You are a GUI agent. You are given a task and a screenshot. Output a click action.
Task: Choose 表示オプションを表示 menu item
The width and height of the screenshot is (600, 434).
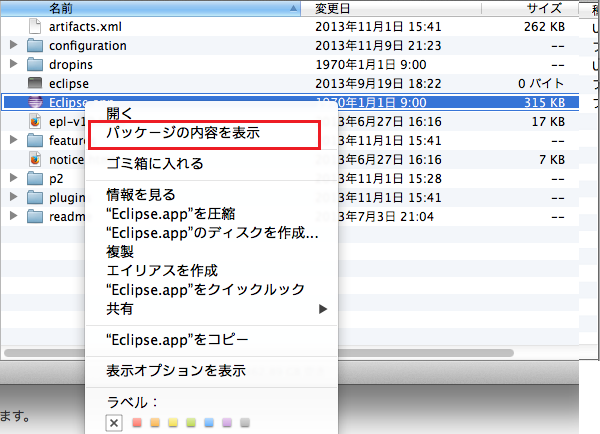click(211, 370)
